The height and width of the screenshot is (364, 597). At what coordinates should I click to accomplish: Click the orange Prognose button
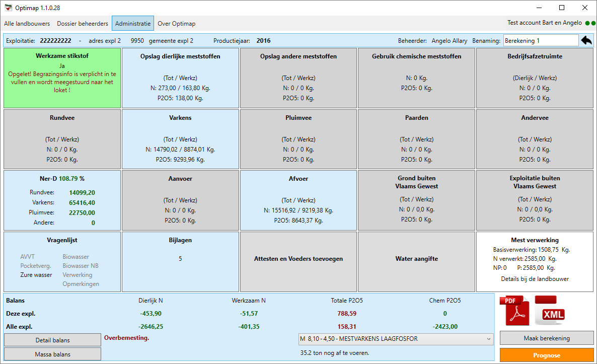pos(547,355)
